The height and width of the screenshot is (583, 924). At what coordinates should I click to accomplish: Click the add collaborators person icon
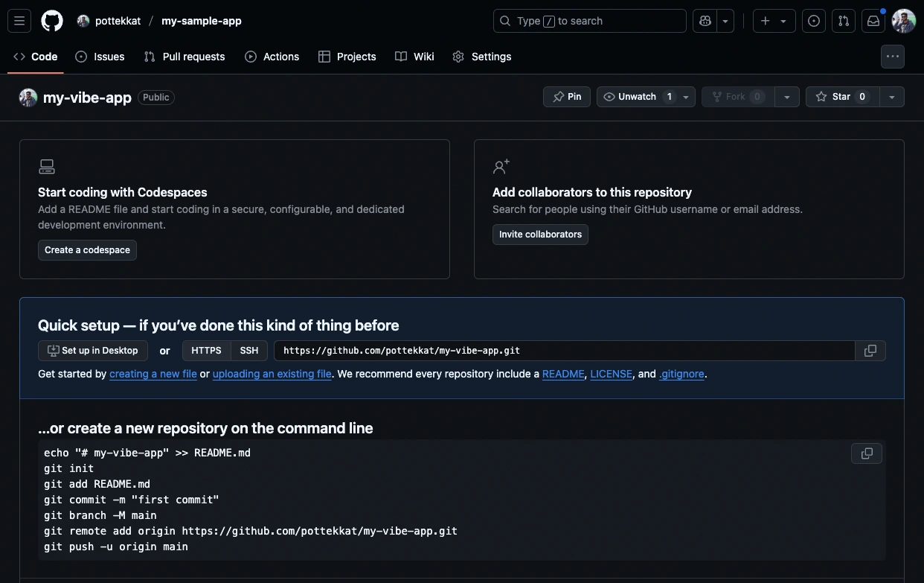[501, 166]
